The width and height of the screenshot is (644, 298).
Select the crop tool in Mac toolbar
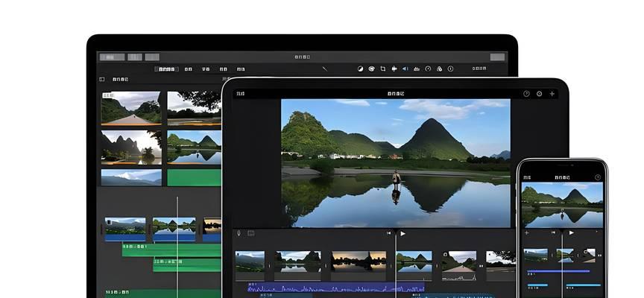click(x=383, y=69)
